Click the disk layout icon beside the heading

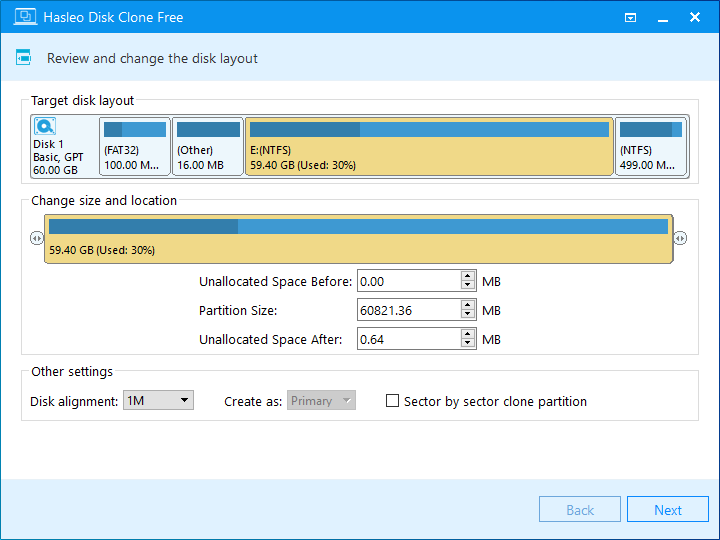click(x=22, y=58)
